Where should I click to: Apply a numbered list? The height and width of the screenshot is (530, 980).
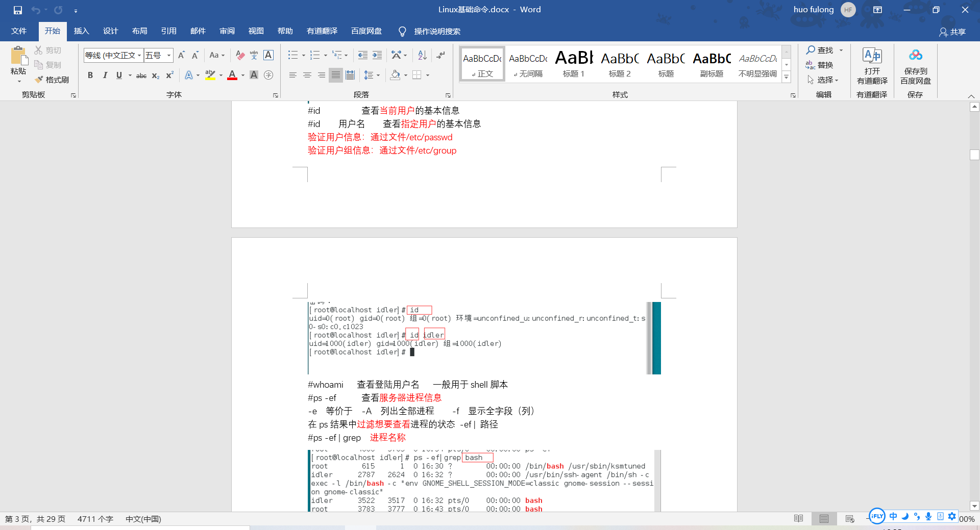pos(314,55)
